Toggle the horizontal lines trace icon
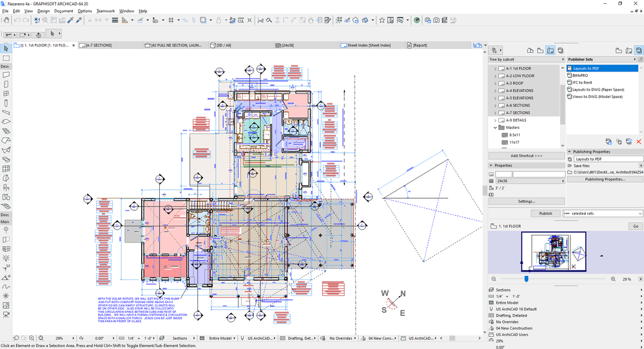Image resolution: width=644 pixels, height=349 pixels. (x=115, y=20)
